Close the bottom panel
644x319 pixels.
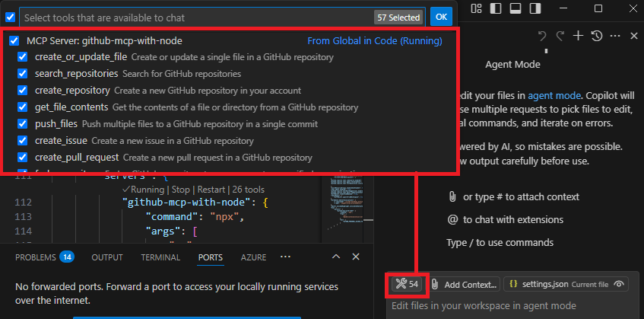[356, 257]
